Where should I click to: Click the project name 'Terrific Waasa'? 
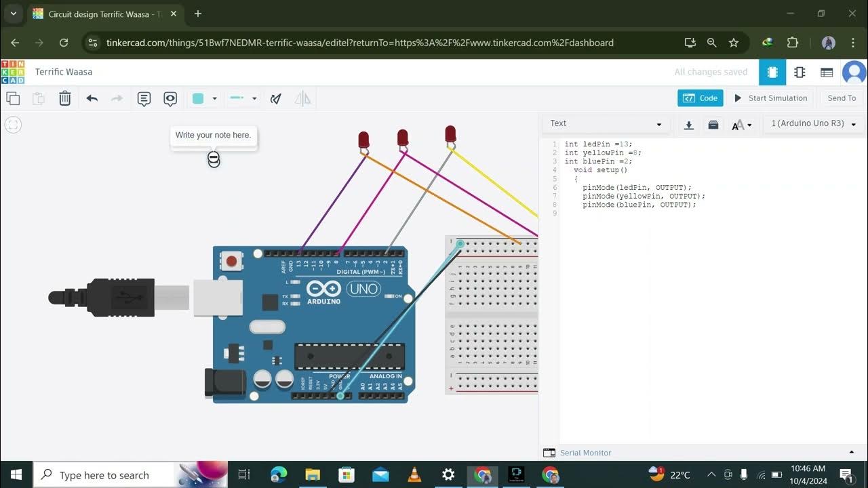pos(64,72)
